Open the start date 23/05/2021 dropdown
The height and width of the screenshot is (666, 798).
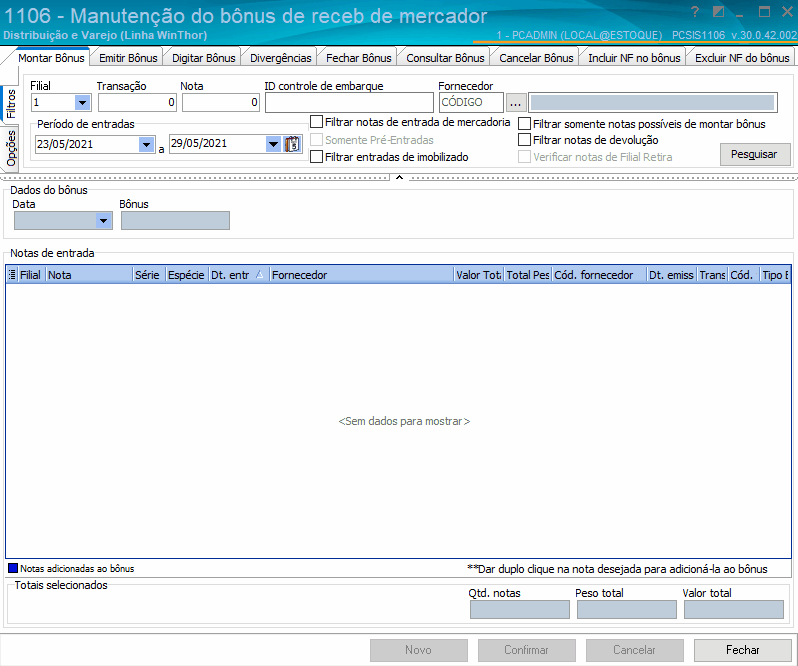click(147, 144)
